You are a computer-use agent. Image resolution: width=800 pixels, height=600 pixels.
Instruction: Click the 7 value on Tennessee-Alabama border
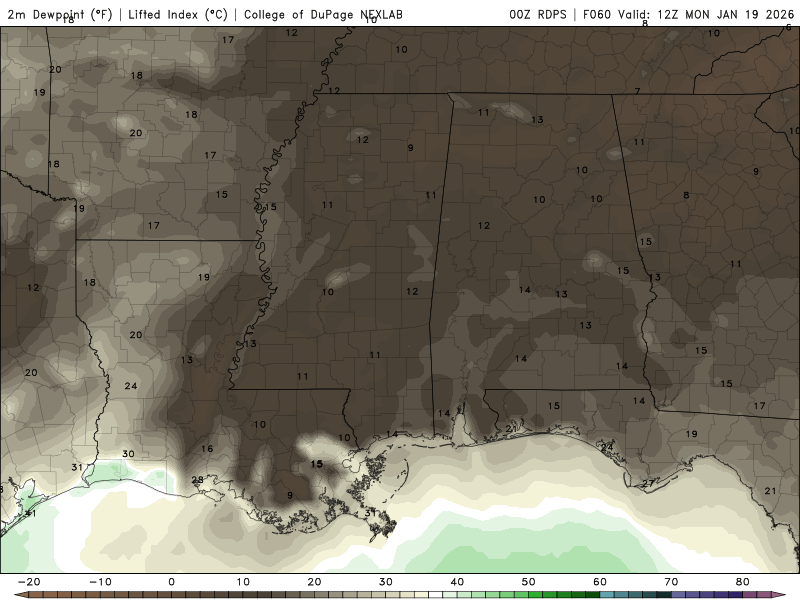pos(638,91)
